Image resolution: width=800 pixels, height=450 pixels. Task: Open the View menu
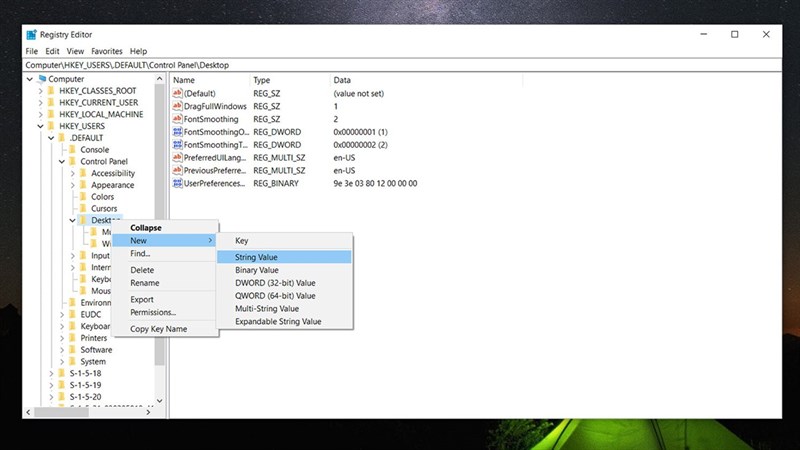tap(75, 51)
